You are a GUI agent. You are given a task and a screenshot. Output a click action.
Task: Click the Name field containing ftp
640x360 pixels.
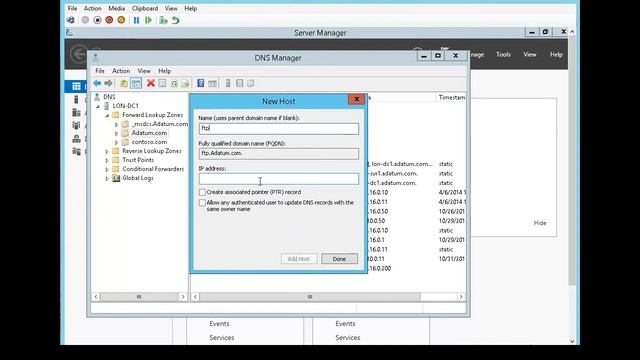(279, 129)
